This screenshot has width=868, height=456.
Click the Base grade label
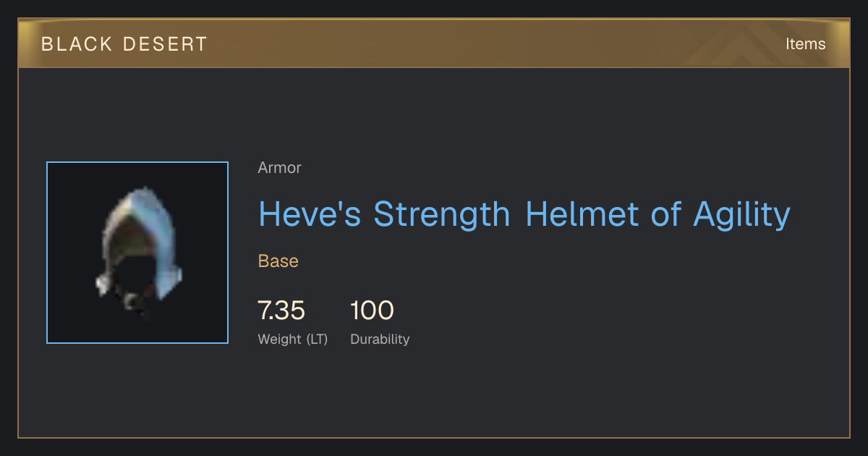278,261
